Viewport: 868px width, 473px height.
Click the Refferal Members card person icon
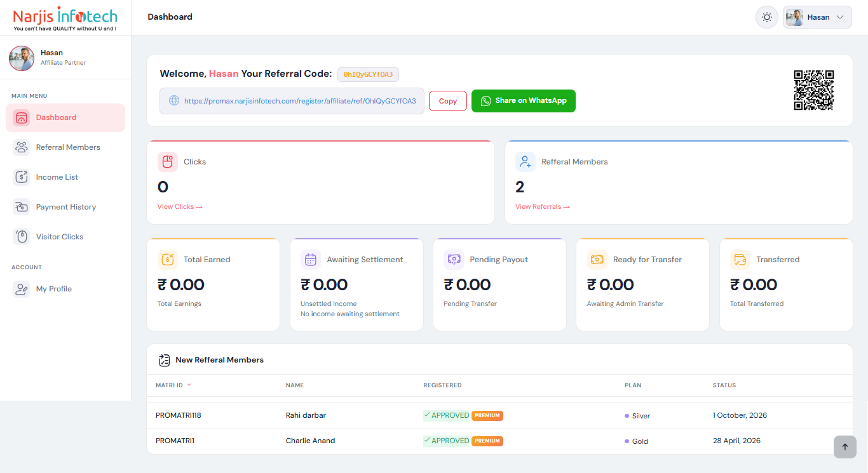point(526,162)
